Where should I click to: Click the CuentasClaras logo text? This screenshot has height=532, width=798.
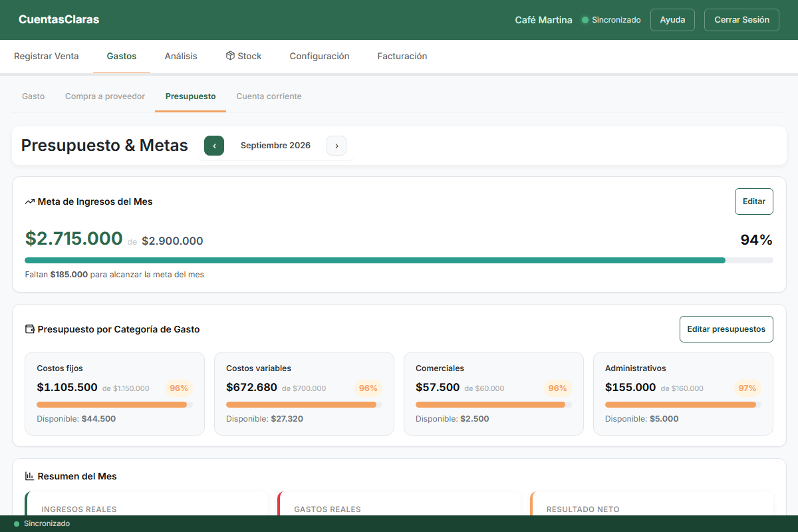(59, 20)
